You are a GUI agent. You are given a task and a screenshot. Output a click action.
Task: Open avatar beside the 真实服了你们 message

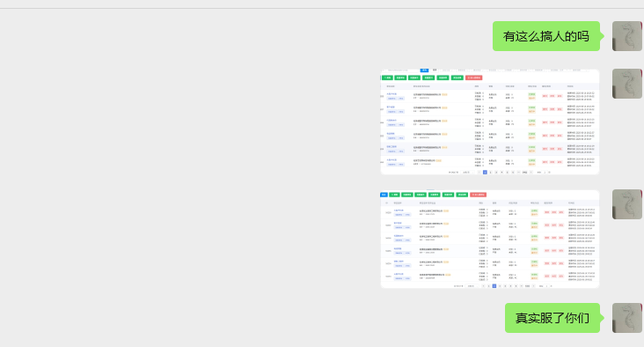(626, 318)
